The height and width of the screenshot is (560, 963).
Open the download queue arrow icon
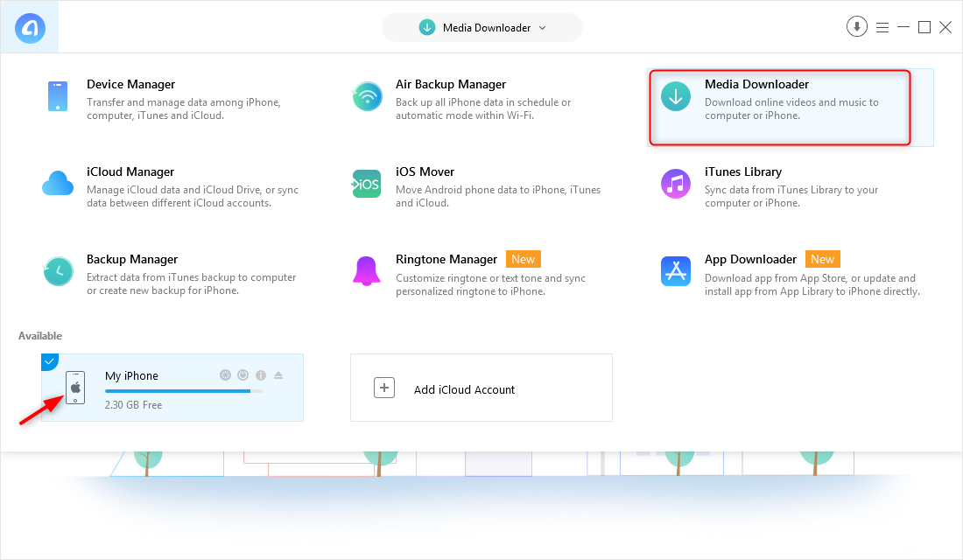(x=857, y=26)
